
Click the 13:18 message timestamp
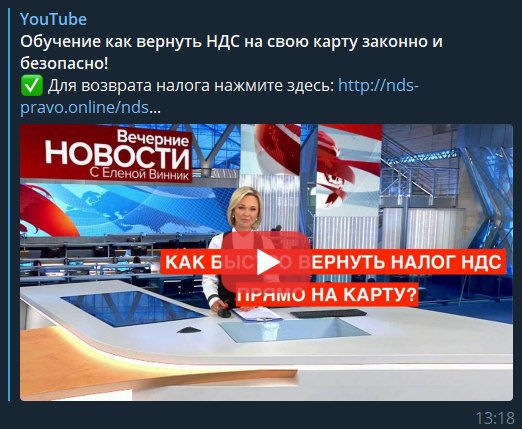pos(495,418)
